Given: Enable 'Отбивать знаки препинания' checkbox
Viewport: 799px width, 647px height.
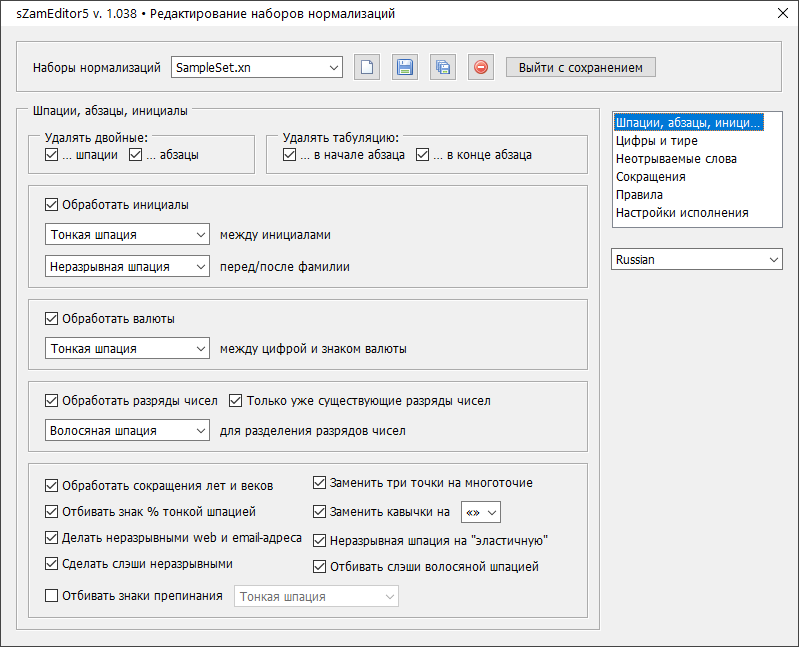Looking at the screenshot, I should (x=52, y=597).
